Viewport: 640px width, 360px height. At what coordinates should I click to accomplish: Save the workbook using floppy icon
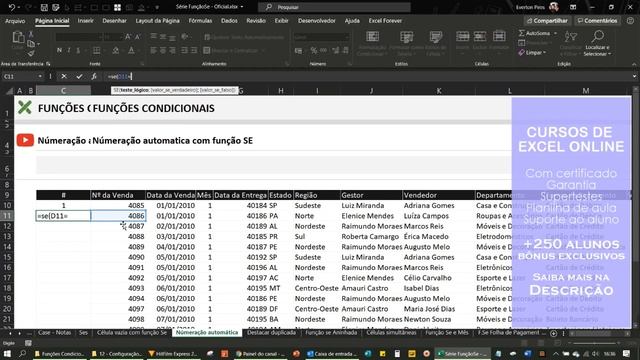pos(44,7)
